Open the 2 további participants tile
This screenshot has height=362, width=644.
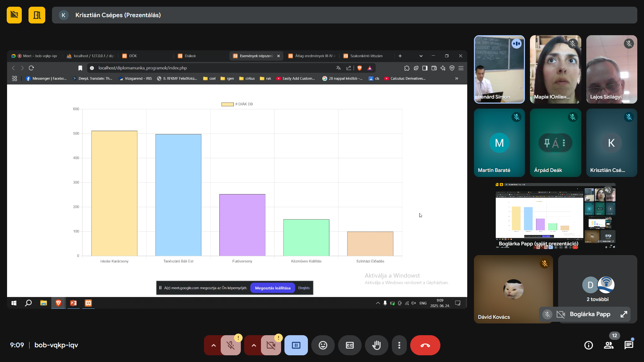pos(597,289)
